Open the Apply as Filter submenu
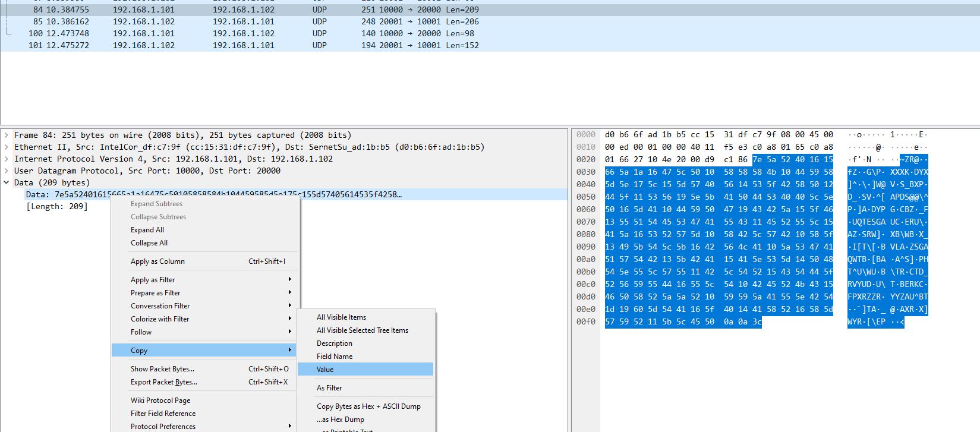This screenshot has width=980, height=432. [204, 279]
